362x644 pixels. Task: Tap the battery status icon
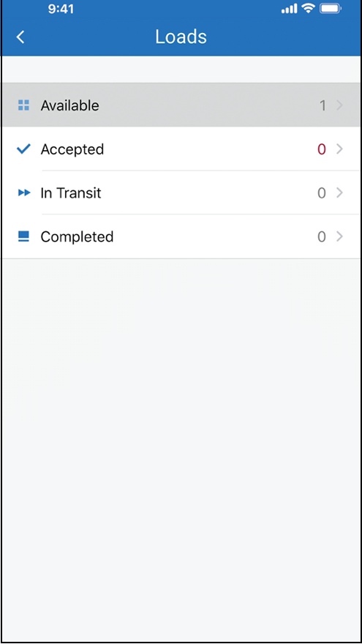[x=331, y=9]
